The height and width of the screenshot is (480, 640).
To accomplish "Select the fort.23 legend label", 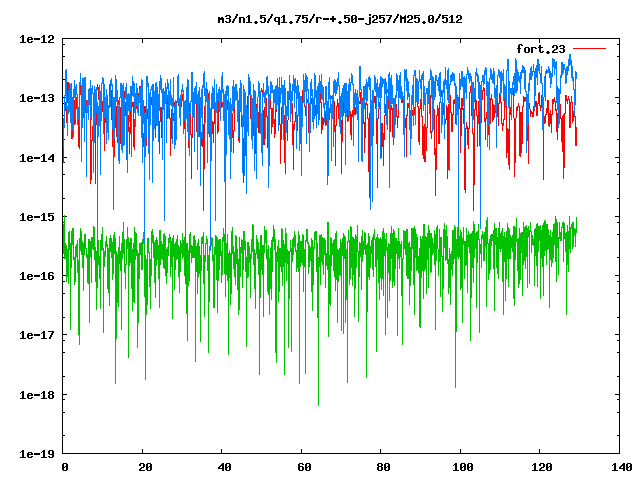I will [x=541, y=49].
